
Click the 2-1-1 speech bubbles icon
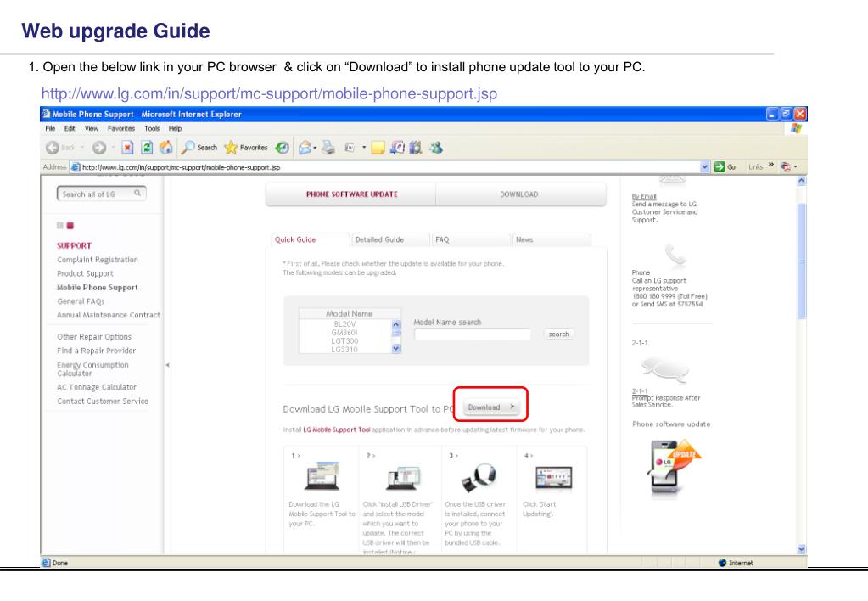click(x=664, y=369)
